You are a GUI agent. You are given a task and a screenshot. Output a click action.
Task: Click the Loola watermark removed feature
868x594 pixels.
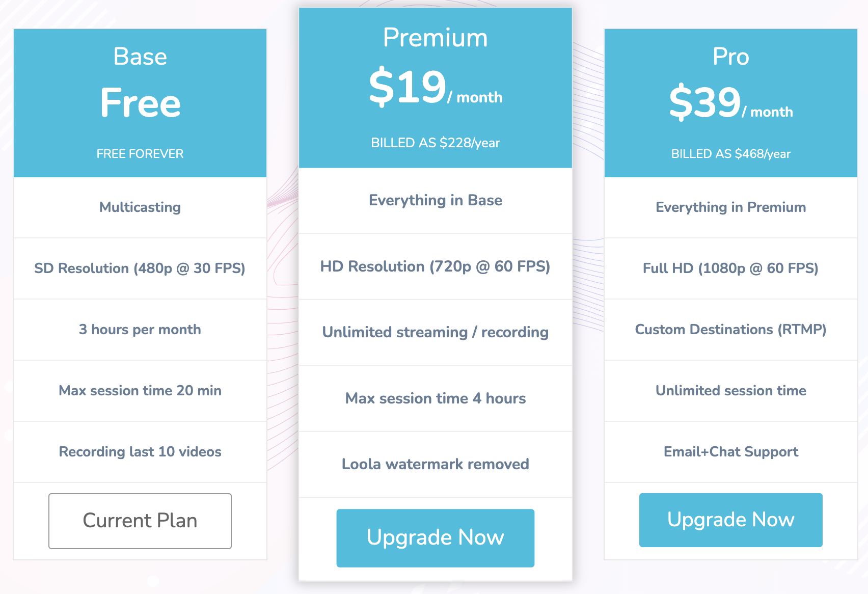pos(435,464)
